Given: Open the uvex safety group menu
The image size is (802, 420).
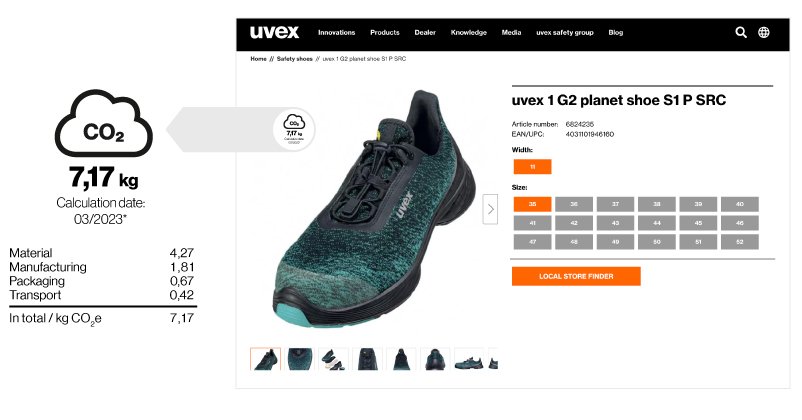Looking at the screenshot, I should click(565, 32).
